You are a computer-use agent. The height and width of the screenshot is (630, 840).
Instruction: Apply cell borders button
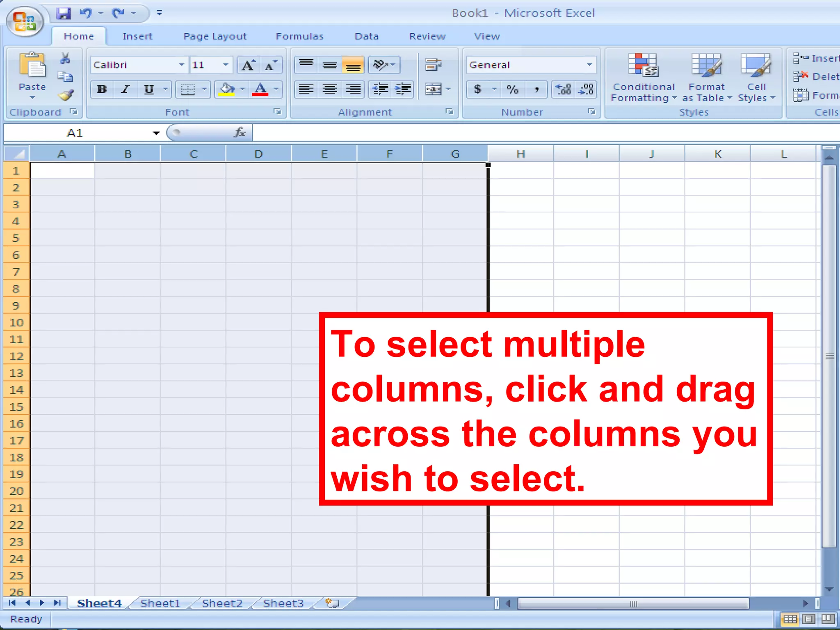(x=188, y=89)
